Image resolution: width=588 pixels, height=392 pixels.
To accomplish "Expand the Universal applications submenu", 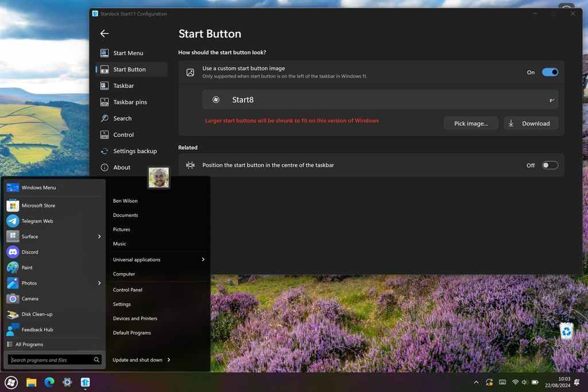I will pos(203,259).
